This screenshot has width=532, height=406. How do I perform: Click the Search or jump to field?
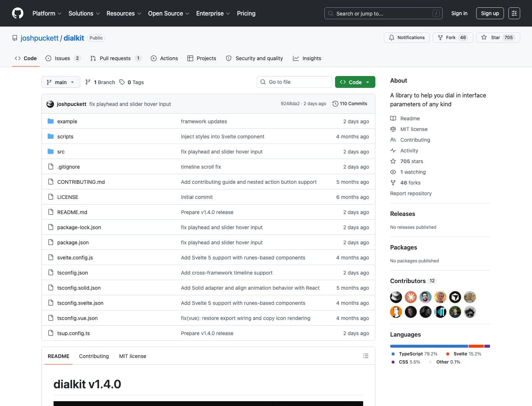tap(383, 13)
